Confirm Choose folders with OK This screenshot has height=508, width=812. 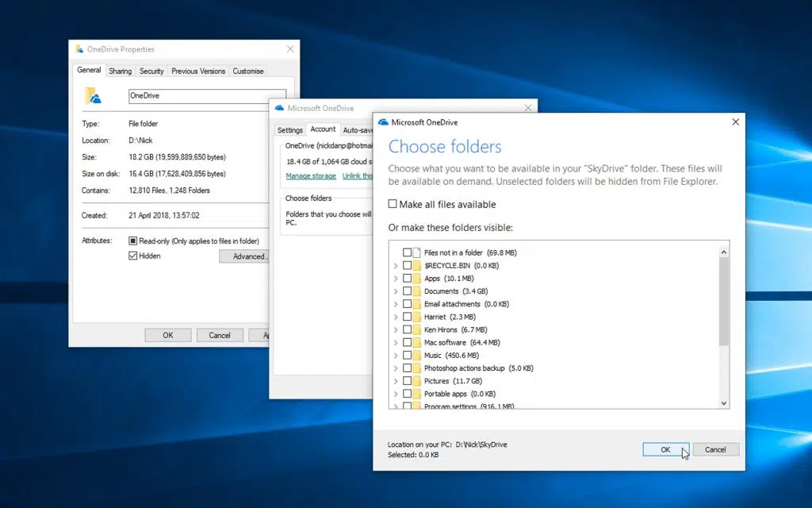pyautogui.click(x=665, y=449)
